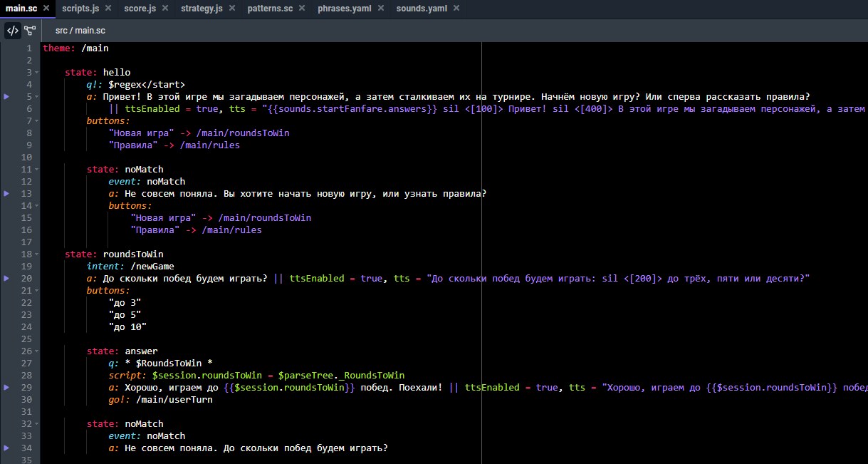
Task: Click "event: noMatch" on line 12
Action: [147, 182]
